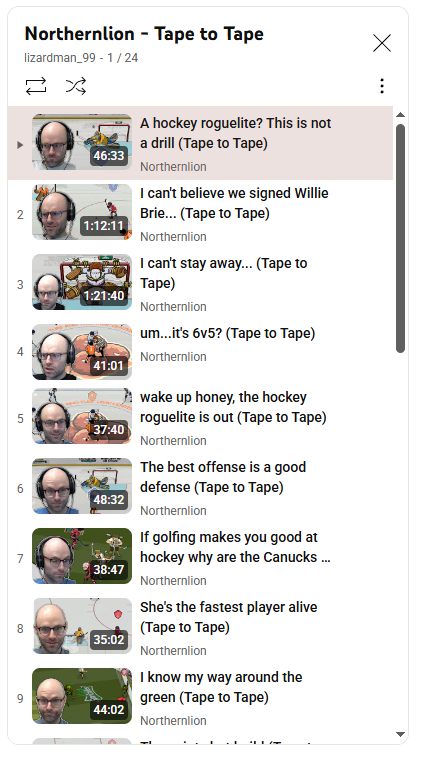Screen dimensions: 436x760
Task: Click the scrollbar up arrow
Action: click(x=400, y=115)
